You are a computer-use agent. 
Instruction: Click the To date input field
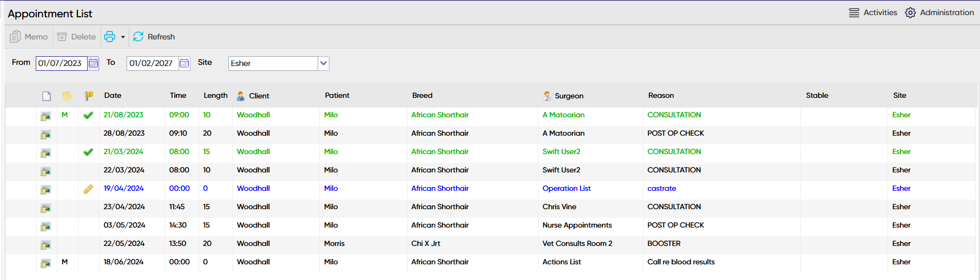152,63
